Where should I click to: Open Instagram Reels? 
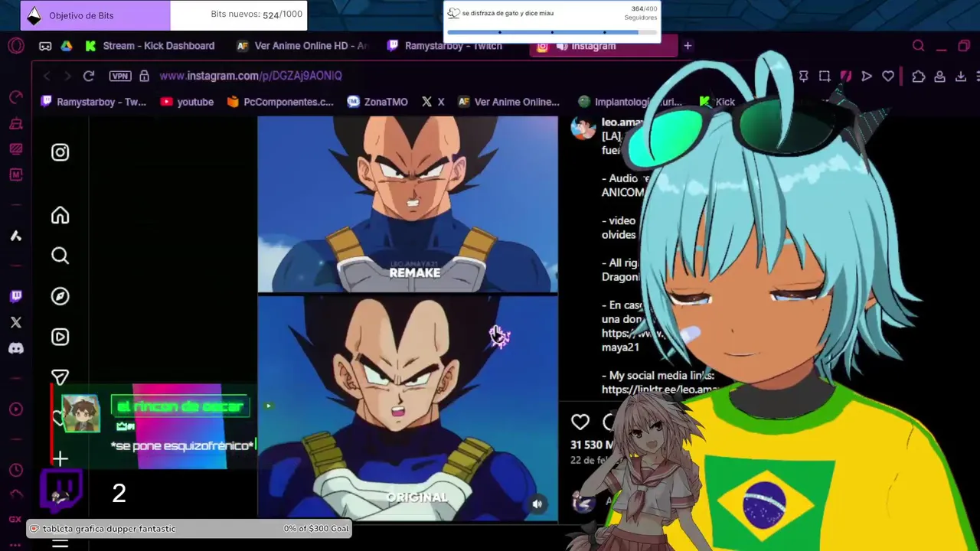tap(60, 337)
